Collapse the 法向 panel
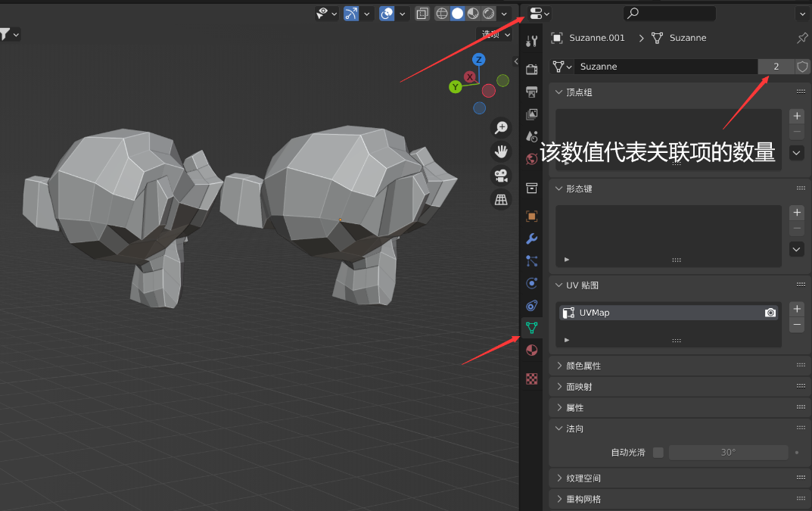 558,428
